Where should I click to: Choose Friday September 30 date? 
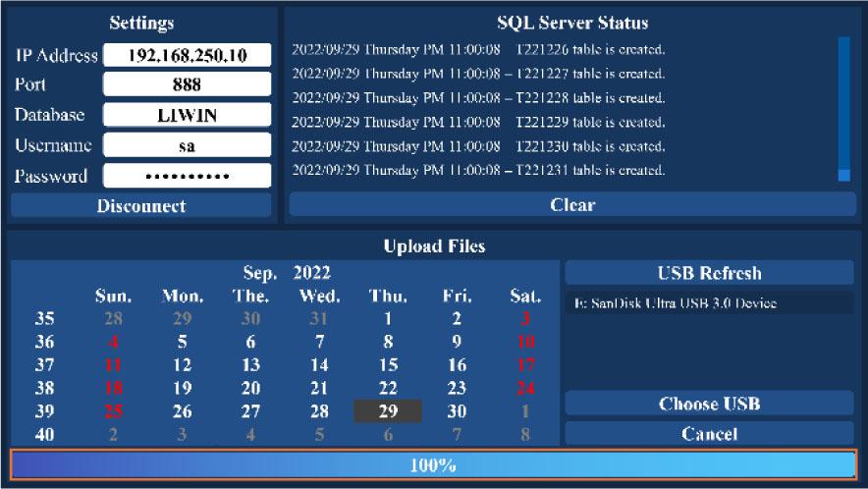(x=457, y=410)
